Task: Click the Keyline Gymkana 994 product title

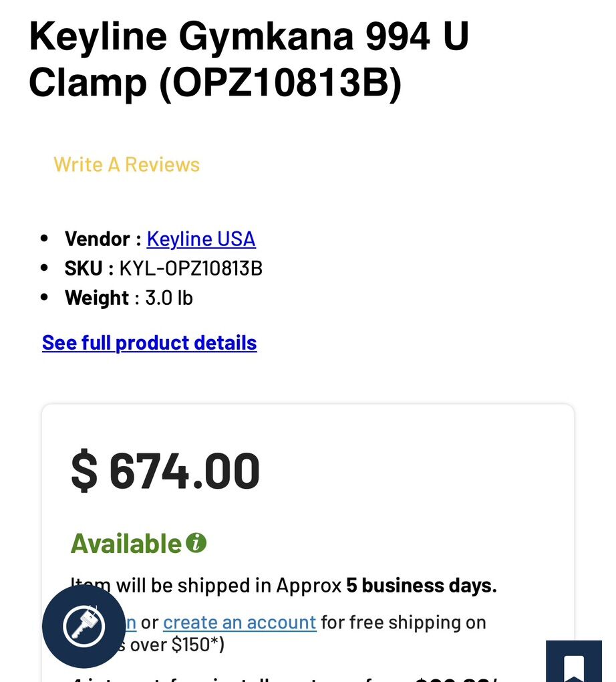Action: (249, 60)
